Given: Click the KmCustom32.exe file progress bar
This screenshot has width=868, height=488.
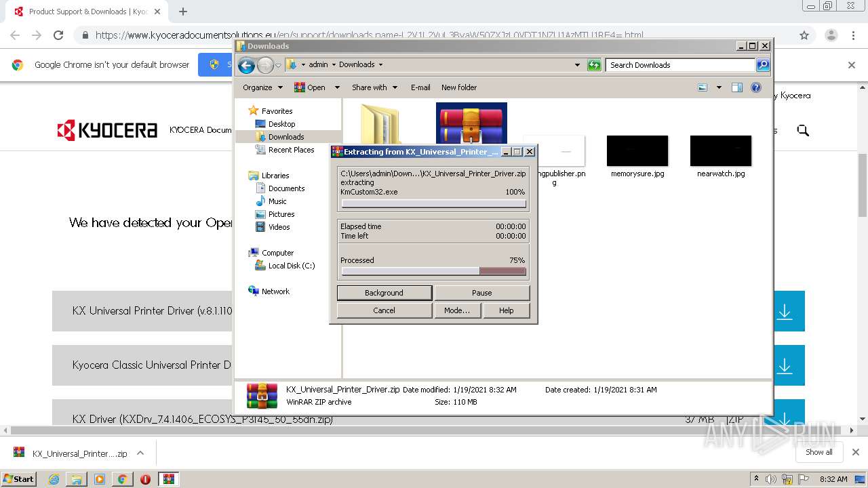Looking at the screenshot, I should (433, 203).
